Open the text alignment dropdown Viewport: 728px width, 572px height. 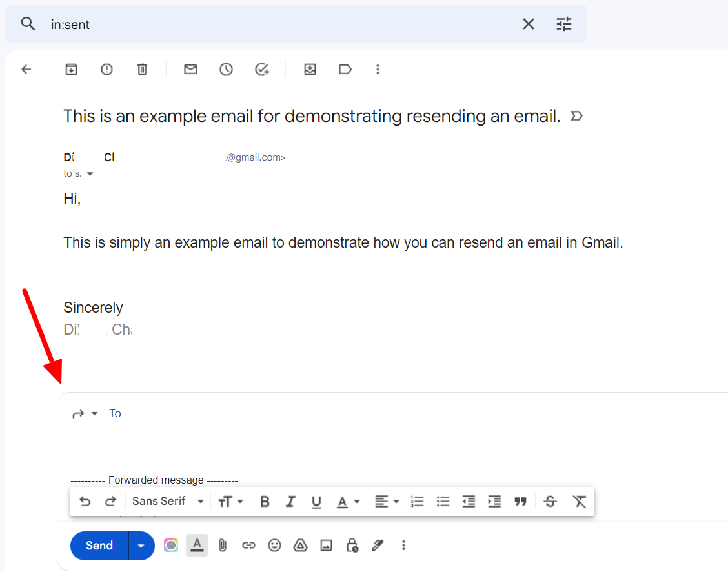387,502
